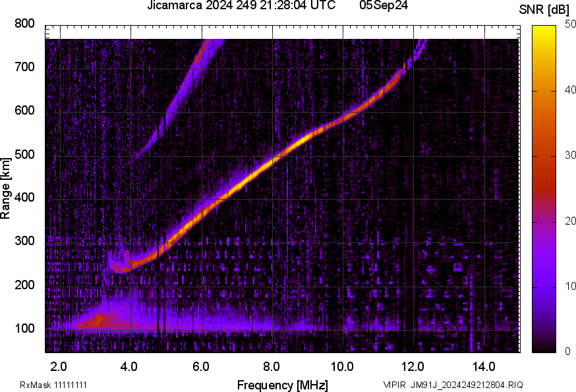Click the range tick label 800
Image resolution: width=576 pixels, height=392 pixels.
point(24,24)
